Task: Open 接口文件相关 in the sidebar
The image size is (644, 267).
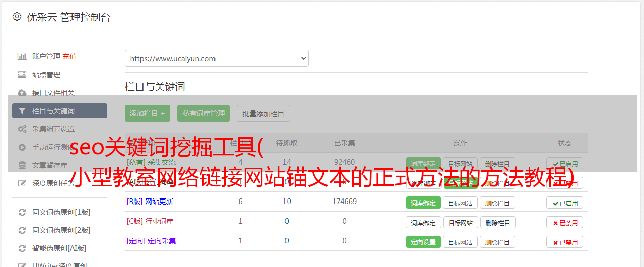Action: 53,93
